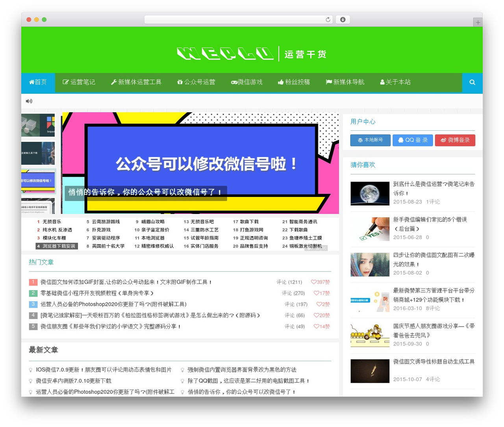
Task: Open 到底什么是微信运营 recommended article
Action: click(x=434, y=189)
